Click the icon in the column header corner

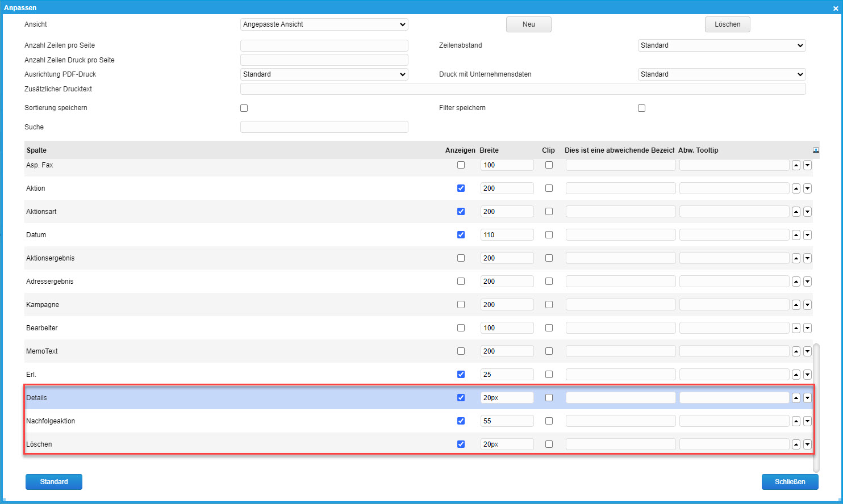(x=816, y=150)
